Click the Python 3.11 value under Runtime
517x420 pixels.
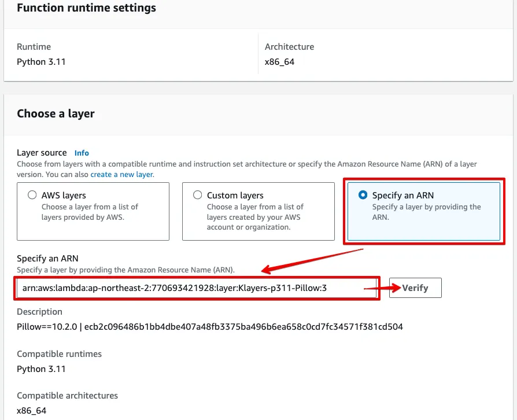[41, 61]
